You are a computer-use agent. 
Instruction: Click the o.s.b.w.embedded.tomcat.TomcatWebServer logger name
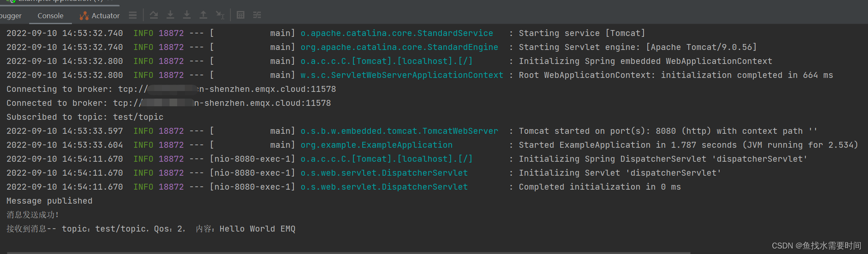point(399,131)
